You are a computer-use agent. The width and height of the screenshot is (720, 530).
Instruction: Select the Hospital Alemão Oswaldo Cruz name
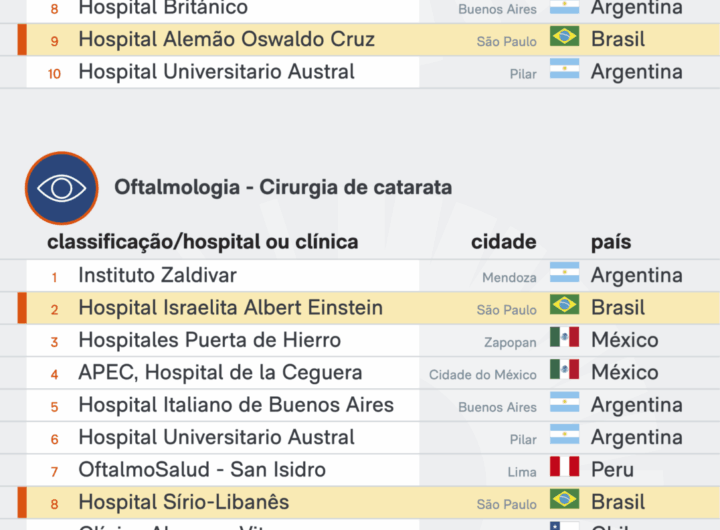pyautogui.click(x=226, y=39)
